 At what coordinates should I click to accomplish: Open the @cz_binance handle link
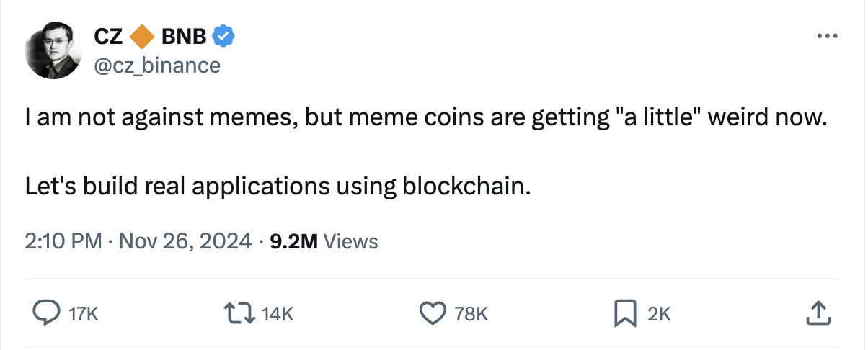[x=156, y=65]
